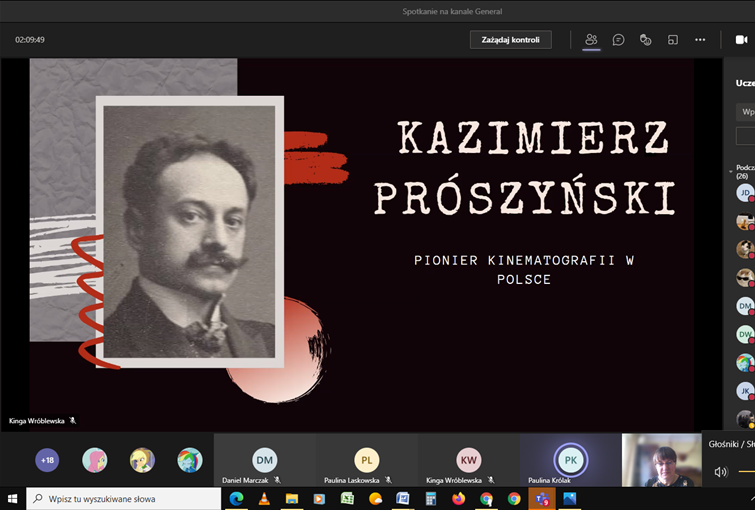The width and height of the screenshot is (755, 515).
Task: Click the Głośniki device label
Action: coord(731,444)
